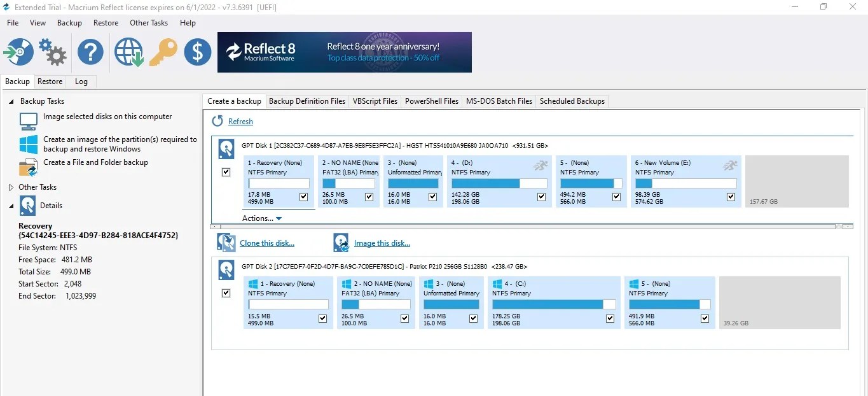Click the Image this disk icon
Screen dimensions: 868x396
[341, 243]
